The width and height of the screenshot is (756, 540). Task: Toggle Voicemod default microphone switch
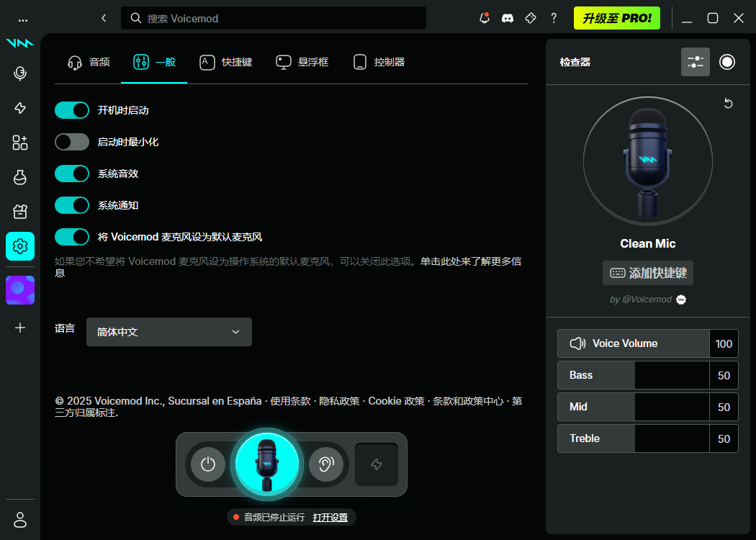tap(72, 237)
